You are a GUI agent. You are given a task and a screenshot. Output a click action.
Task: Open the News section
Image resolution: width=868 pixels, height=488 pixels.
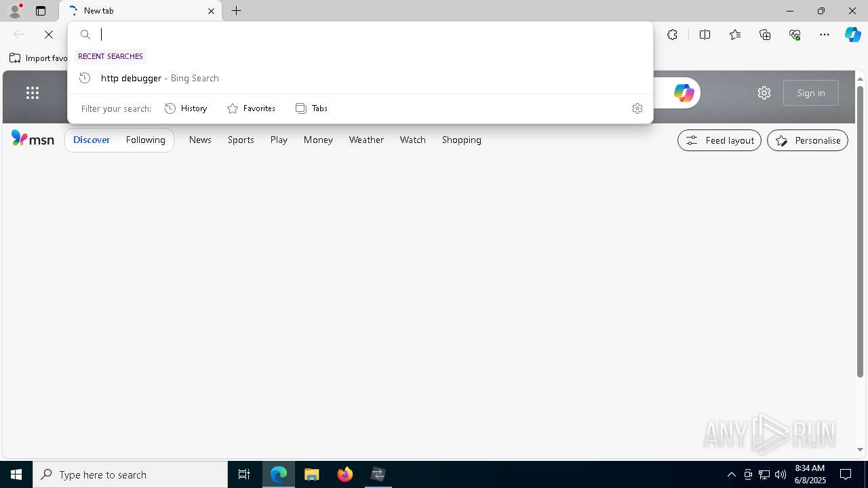[200, 140]
